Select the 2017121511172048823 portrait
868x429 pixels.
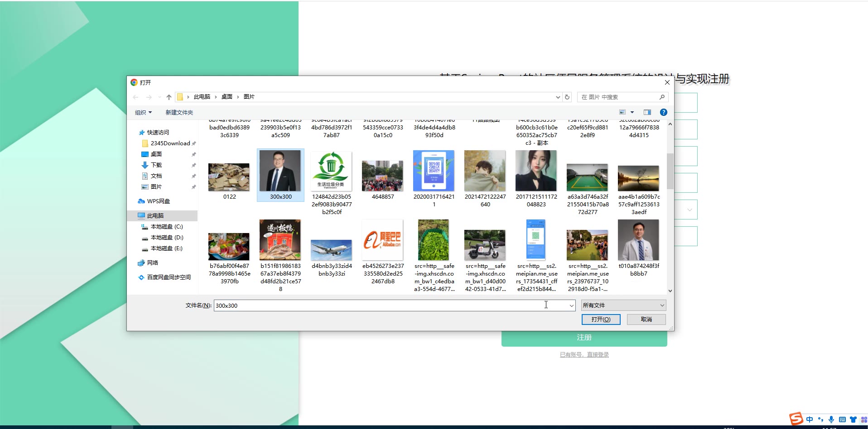coord(536,171)
